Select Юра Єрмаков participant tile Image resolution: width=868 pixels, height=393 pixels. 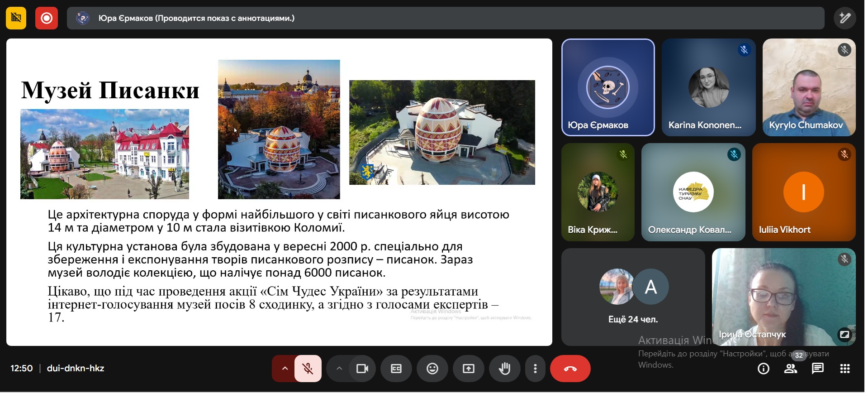(608, 87)
